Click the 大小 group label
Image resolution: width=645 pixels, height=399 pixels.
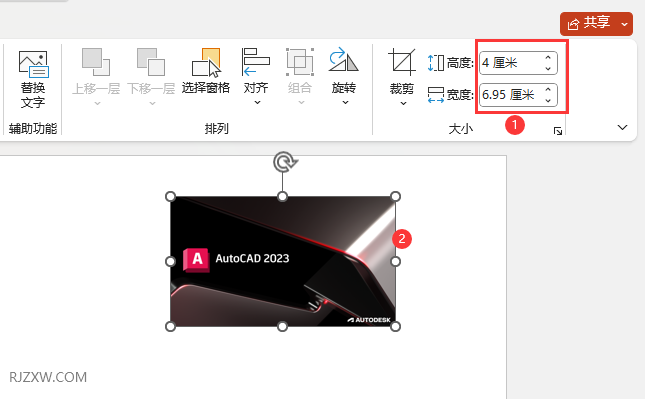click(461, 129)
